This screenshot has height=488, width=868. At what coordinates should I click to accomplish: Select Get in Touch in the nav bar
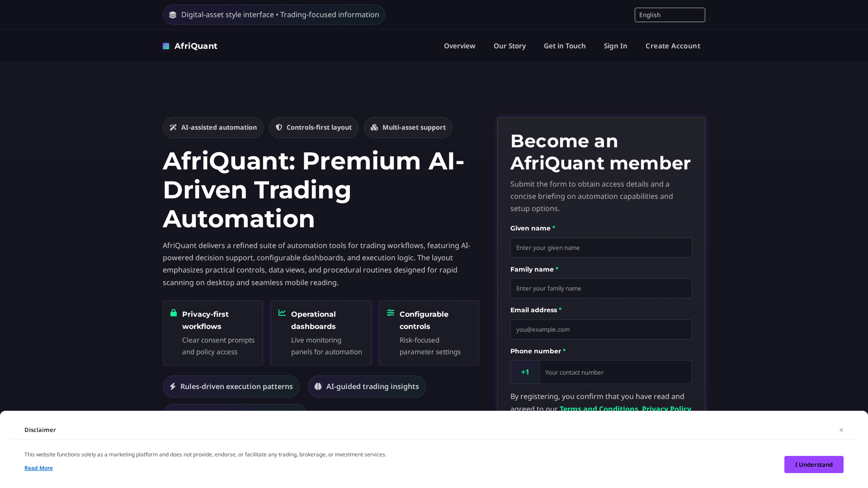565,46
